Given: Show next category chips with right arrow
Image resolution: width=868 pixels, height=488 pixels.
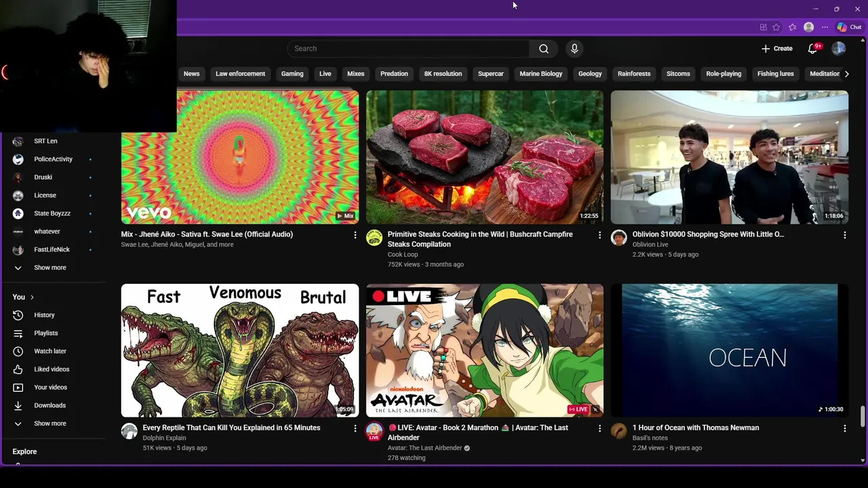Looking at the screenshot, I should pyautogui.click(x=846, y=74).
